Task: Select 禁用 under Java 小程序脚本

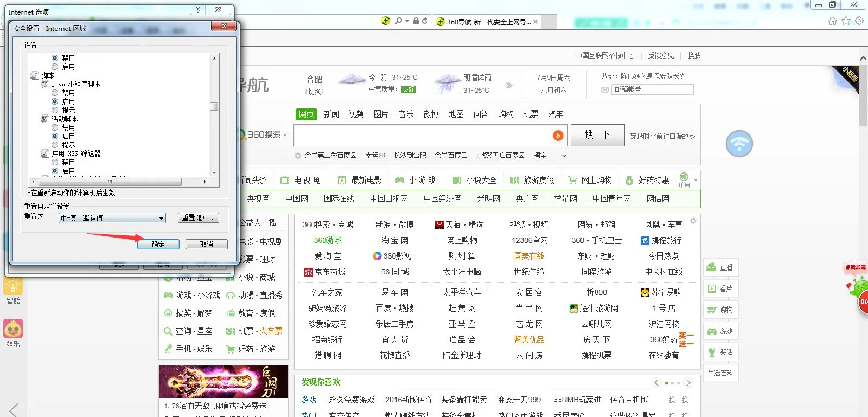Action: point(55,93)
